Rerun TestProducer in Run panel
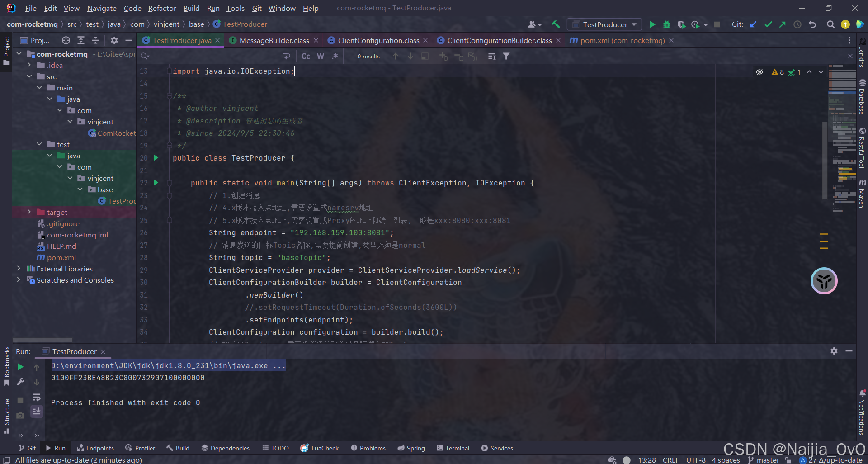The image size is (868, 464). point(20,367)
